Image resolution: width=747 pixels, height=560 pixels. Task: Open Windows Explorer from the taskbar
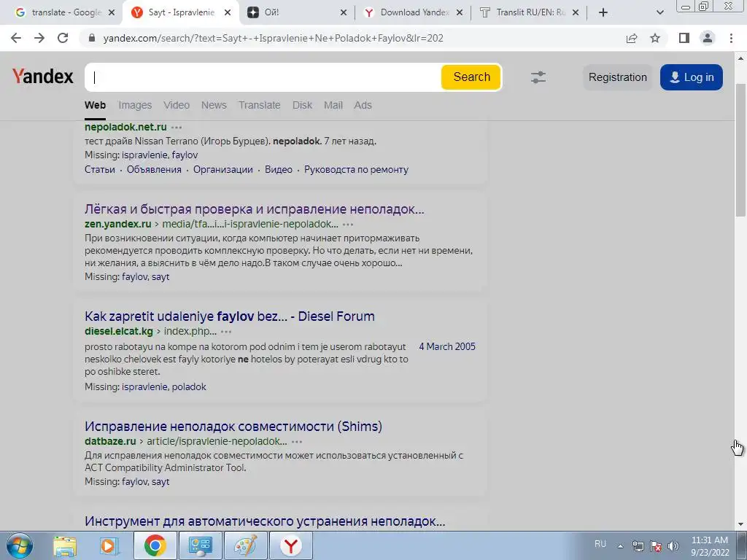pyautogui.click(x=65, y=545)
